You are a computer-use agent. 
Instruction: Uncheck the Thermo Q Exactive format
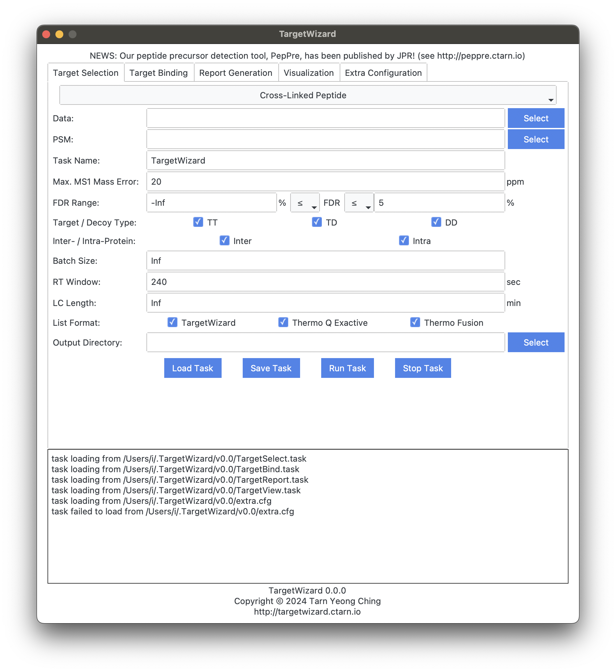[283, 322]
